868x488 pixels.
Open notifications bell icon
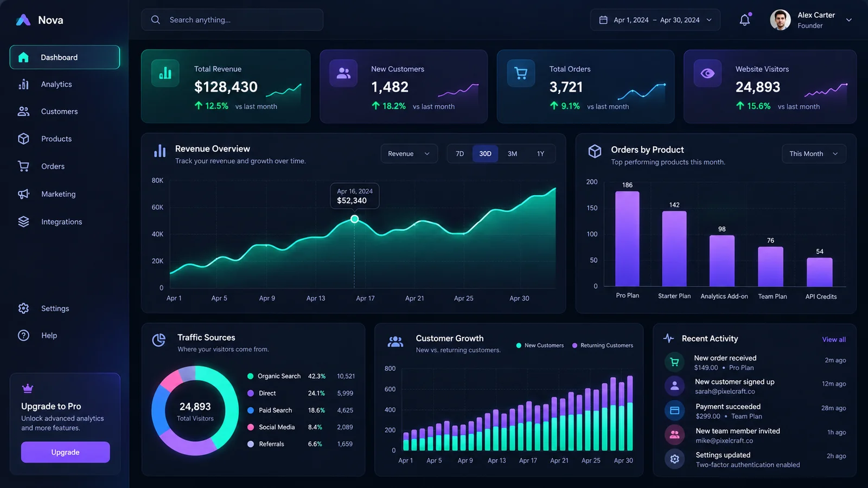point(745,20)
